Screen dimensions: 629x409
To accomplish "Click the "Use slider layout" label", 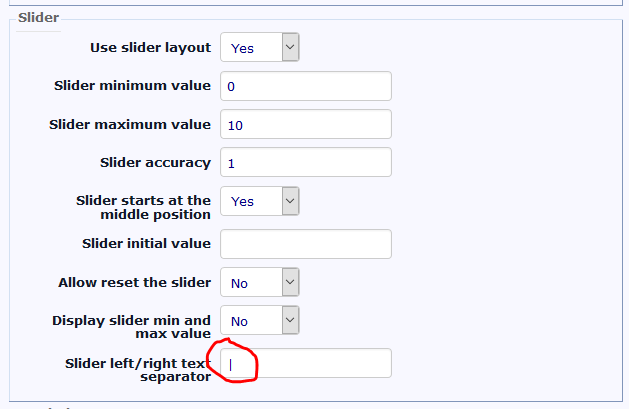I will click(x=150, y=47).
